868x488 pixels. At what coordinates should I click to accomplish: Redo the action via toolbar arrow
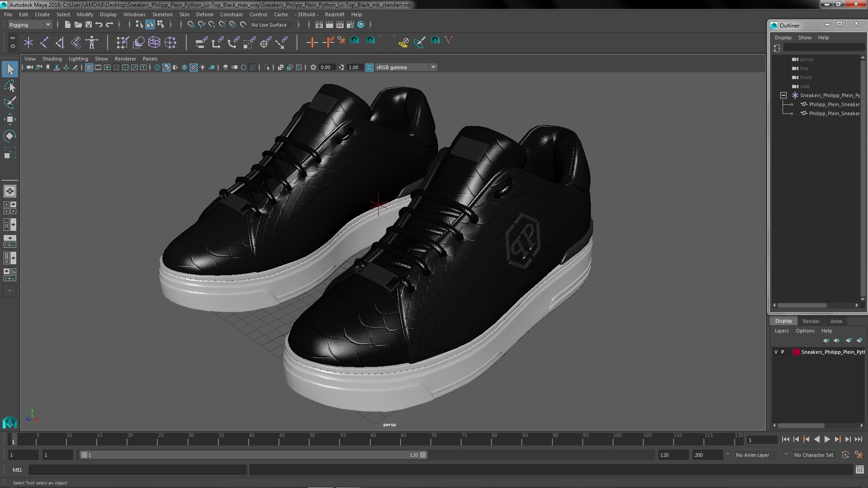(x=109, y=25)
